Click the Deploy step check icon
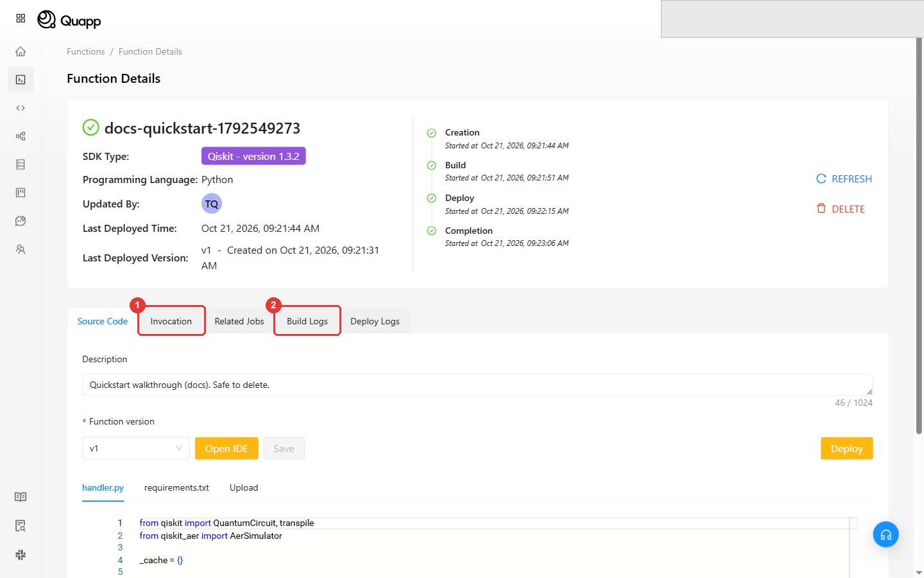Image resolution: width=924 pixels, height=578 pixels. pyautogui.click(x=432, y=198)
